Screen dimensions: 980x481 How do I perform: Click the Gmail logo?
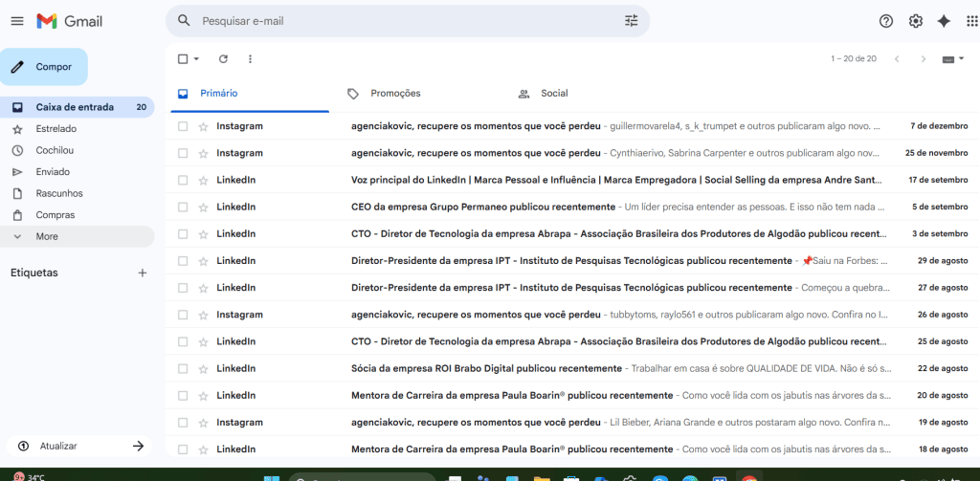pos(69,21)
